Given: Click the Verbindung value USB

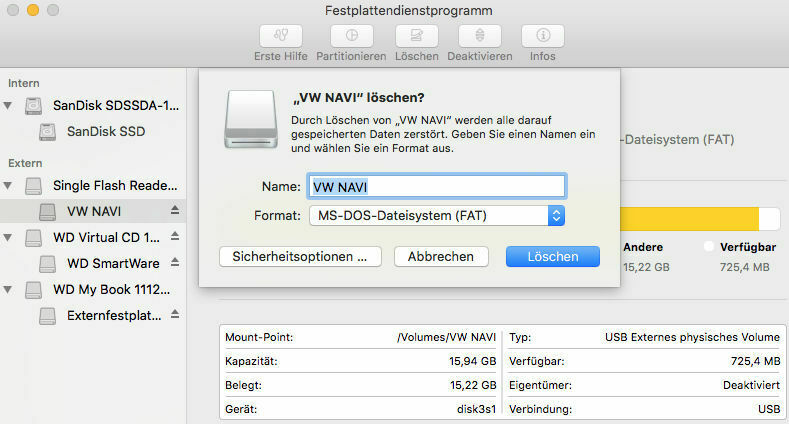Looking at the screenshot, I should coord(769,410).
